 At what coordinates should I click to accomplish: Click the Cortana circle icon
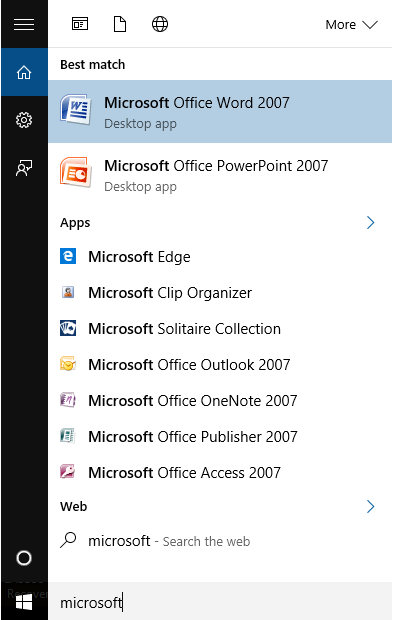tap(24, 558)
